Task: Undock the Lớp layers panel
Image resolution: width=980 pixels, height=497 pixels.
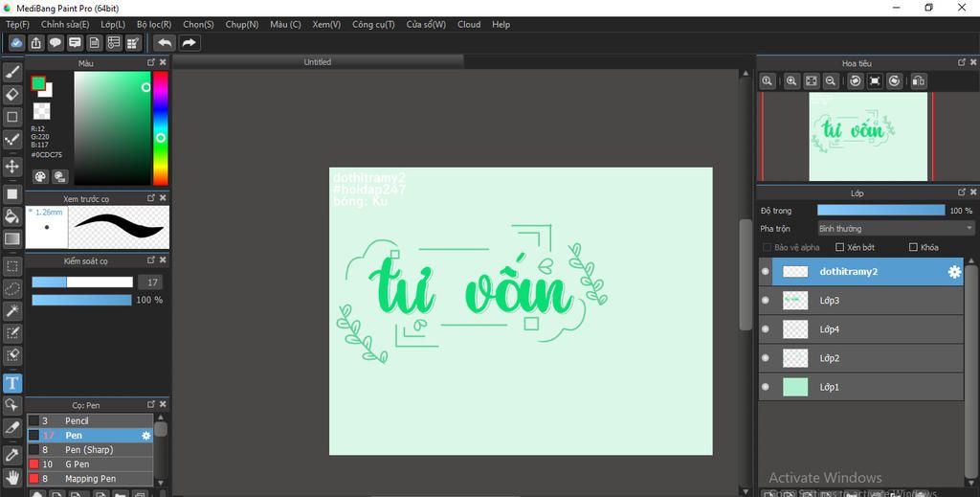Action: coord(962,192)
